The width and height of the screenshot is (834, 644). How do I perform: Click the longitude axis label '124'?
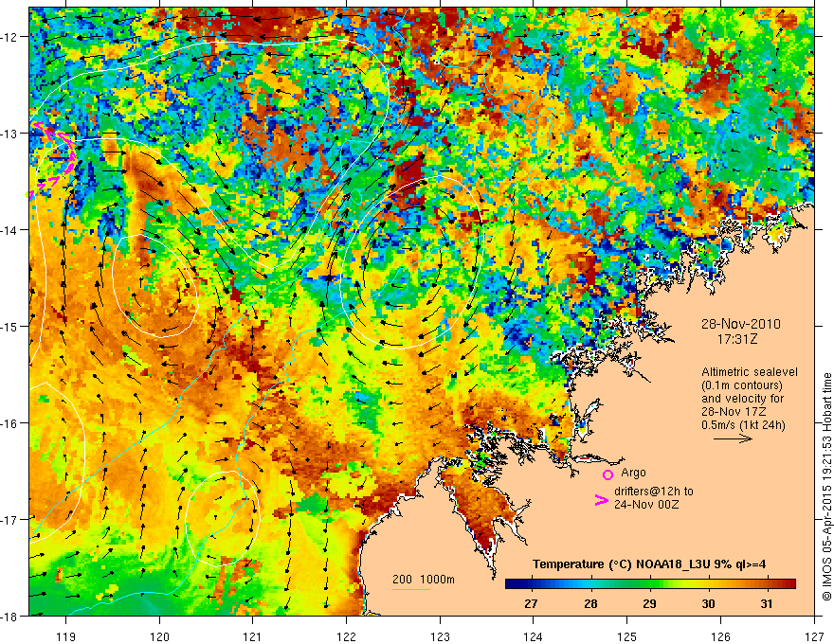coord(533,636)
